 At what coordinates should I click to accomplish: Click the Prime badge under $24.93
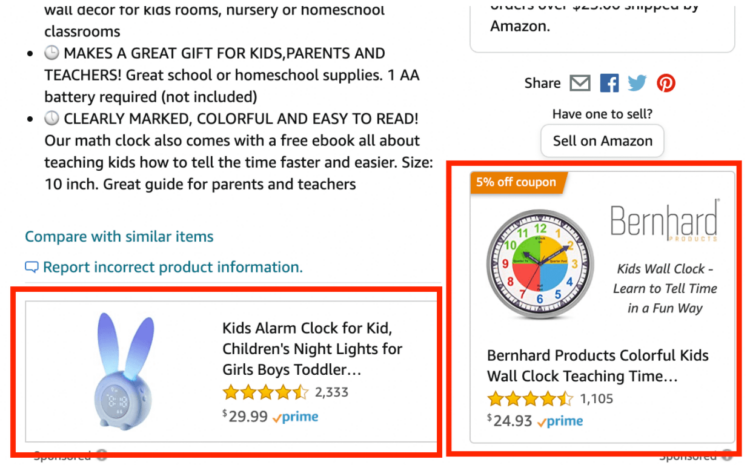[x=560, y=421]
